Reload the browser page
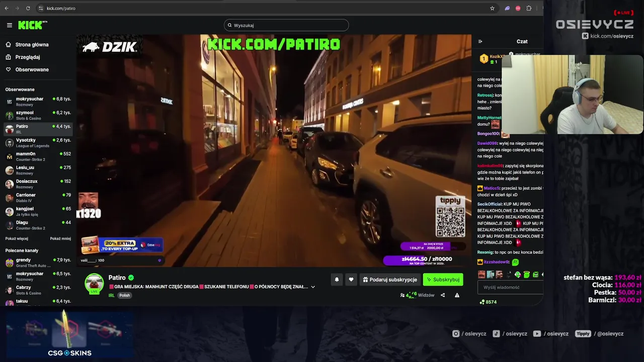This screenshot has height=362, width=644. click(28, 8)
